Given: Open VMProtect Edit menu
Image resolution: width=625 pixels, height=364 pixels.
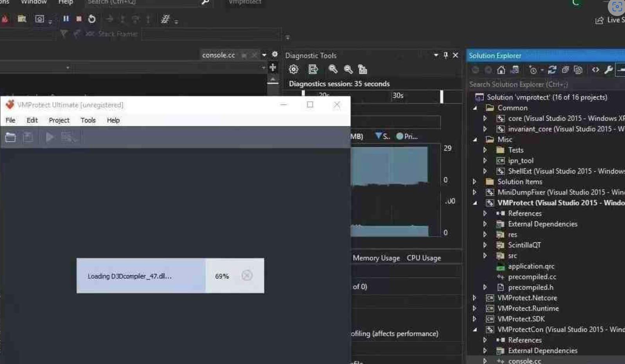Looking at the screenshot, I should (32, 120).
